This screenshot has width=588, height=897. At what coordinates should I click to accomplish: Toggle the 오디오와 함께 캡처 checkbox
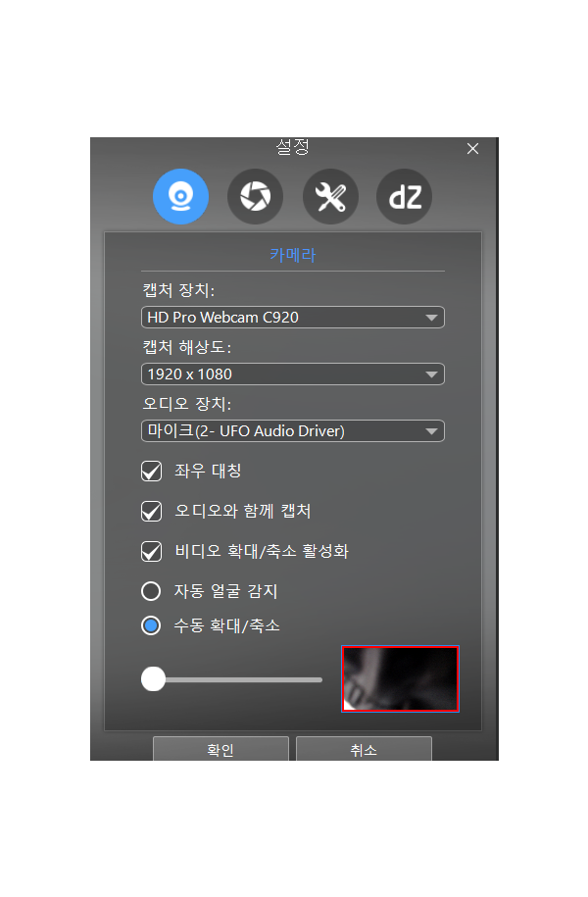click(152, 511)
